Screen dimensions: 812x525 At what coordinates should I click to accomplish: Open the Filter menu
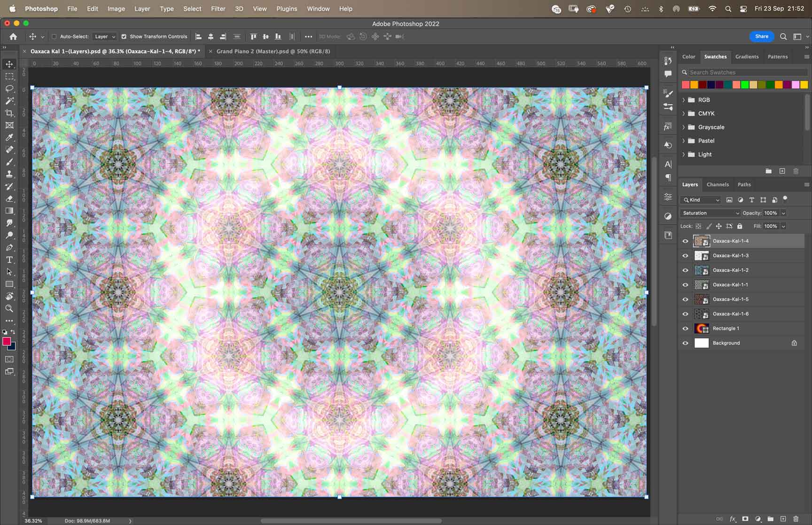pos(218,8)
